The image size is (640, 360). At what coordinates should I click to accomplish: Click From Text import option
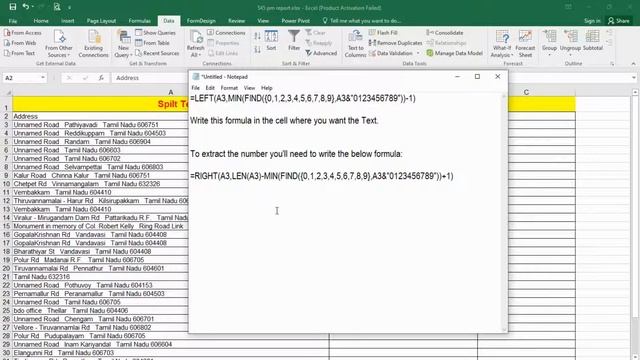(20, 53)
